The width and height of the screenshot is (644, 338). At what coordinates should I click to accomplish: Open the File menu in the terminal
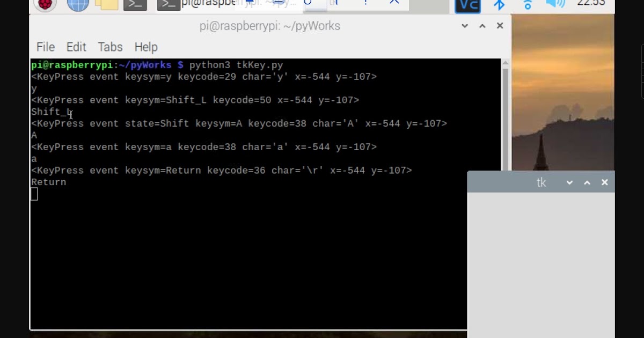(x=45, y=47)
